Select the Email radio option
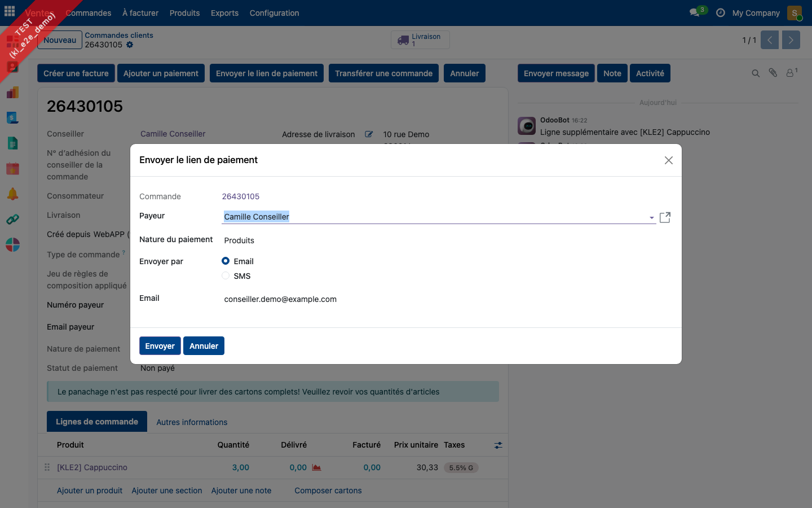The width and height of the screenshot is (812, 508). tap(226, 261)
